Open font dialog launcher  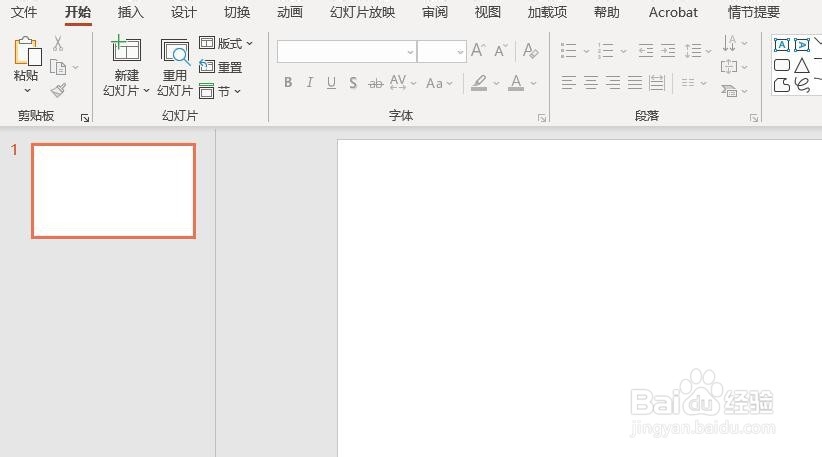pyautogui.click(x=542, y=118)
